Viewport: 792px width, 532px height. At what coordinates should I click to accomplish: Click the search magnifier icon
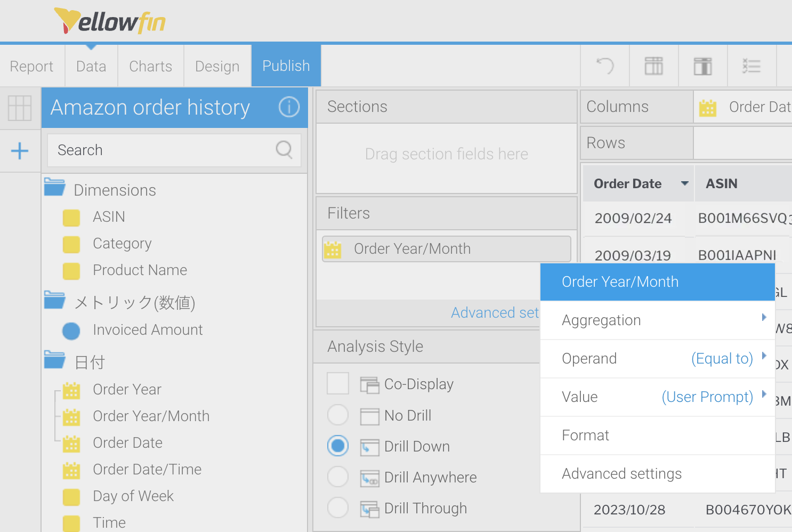coord(284,150)
